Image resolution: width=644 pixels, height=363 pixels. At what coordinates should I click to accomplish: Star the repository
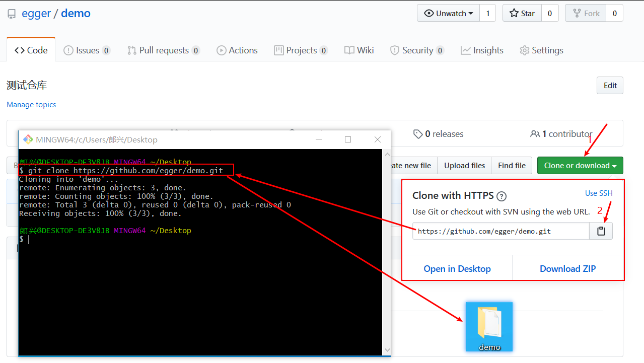click(522, 14)
